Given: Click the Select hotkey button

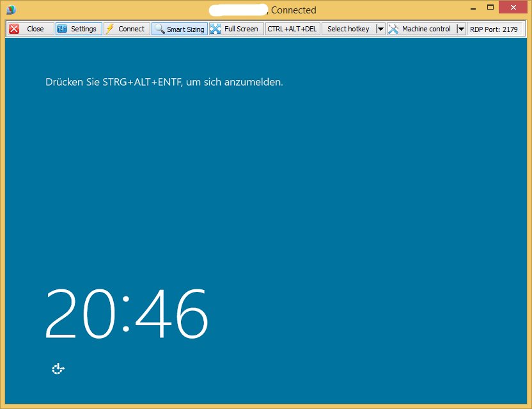Looking at the screenshot, I should click(x=348, y=29).
